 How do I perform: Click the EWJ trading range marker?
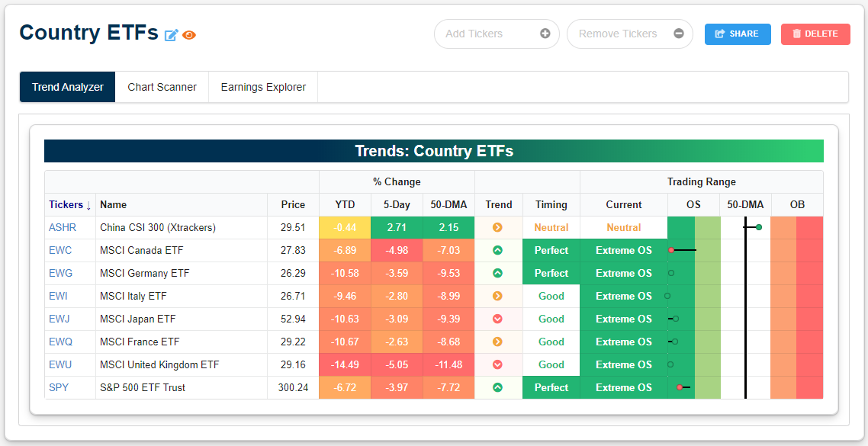675,319
